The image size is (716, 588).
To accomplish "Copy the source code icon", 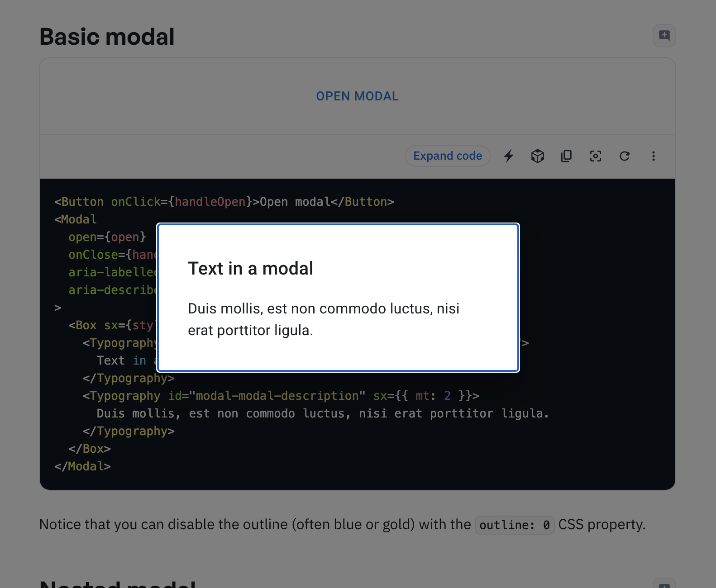I will point(567,156).
